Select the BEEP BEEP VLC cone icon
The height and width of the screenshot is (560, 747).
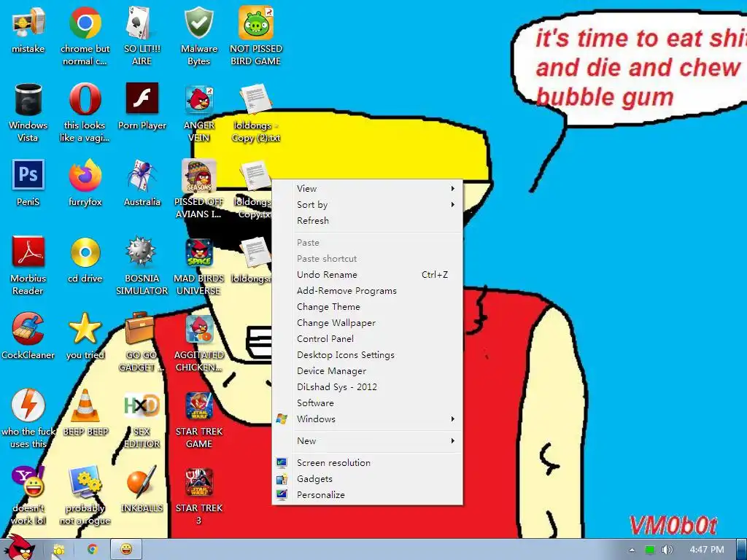click(85, 413)
